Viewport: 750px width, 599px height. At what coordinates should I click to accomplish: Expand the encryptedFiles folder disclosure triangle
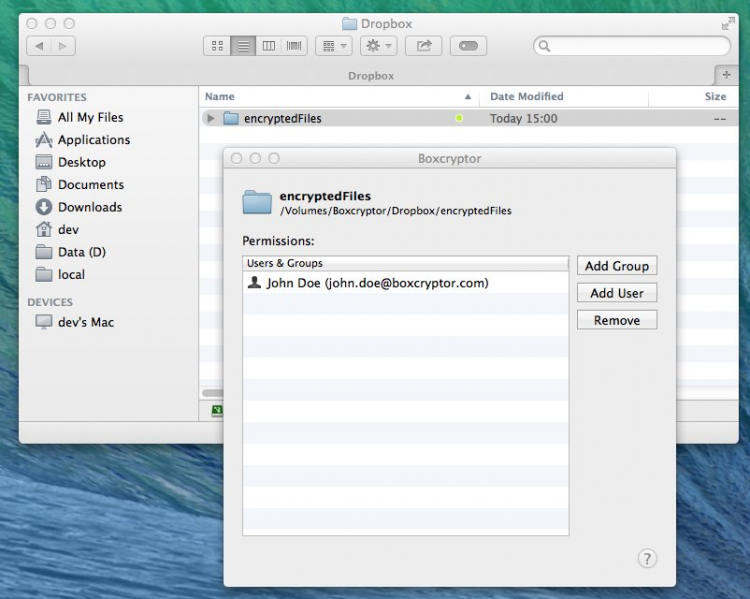tap(210, 118)
